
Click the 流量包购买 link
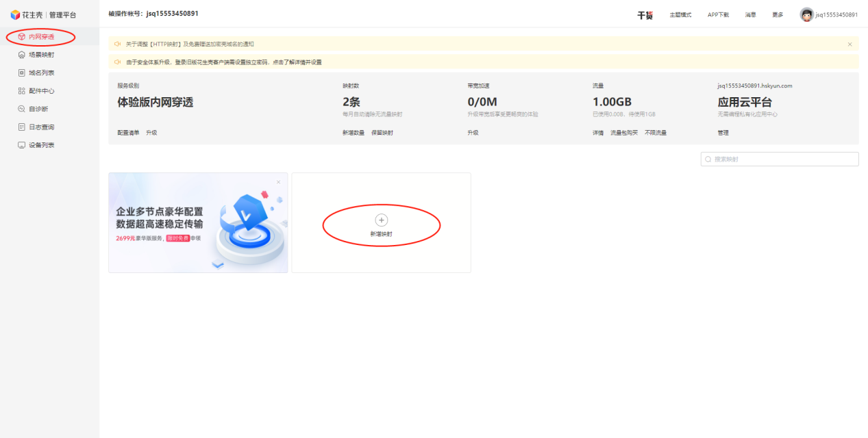pos(624,133)
